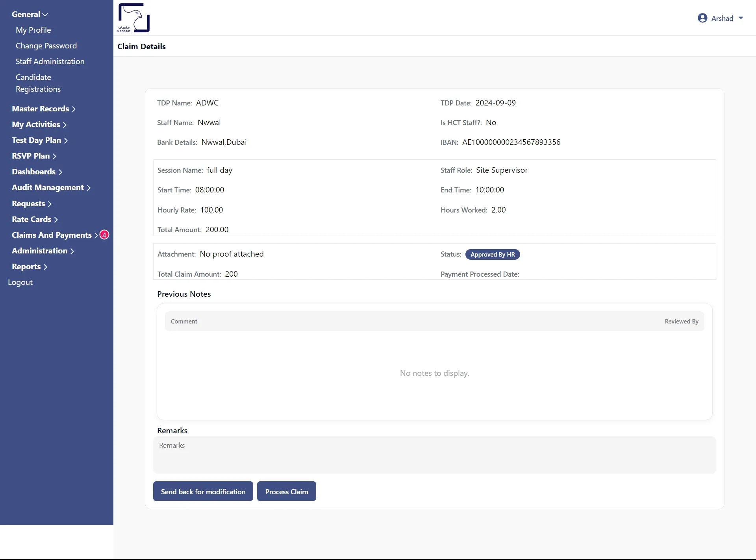Click Send back for modification button
Screen dimensions: 756x560
point(203,491)
